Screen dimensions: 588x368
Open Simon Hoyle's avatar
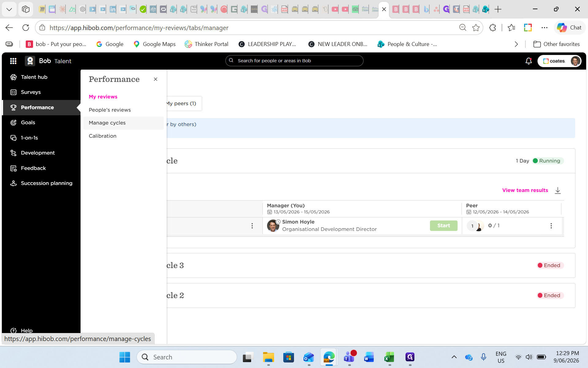(x=273, y=226)
